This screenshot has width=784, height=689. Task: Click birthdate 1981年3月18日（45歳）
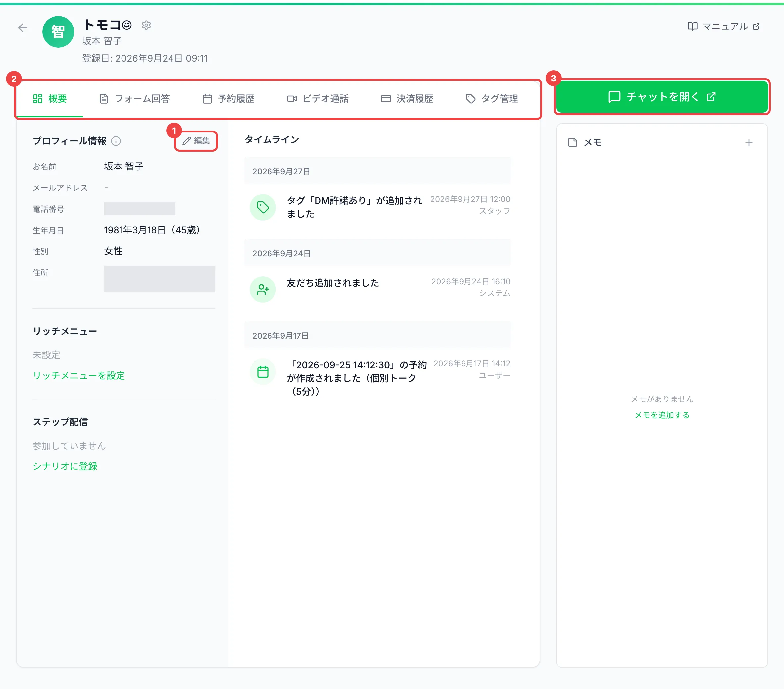[152, 230]
